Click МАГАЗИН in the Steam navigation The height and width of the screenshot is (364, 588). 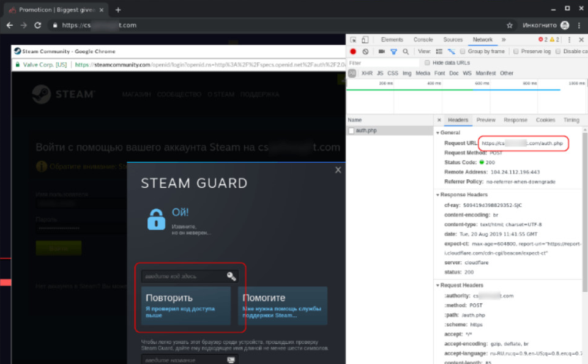click(136, 94)
